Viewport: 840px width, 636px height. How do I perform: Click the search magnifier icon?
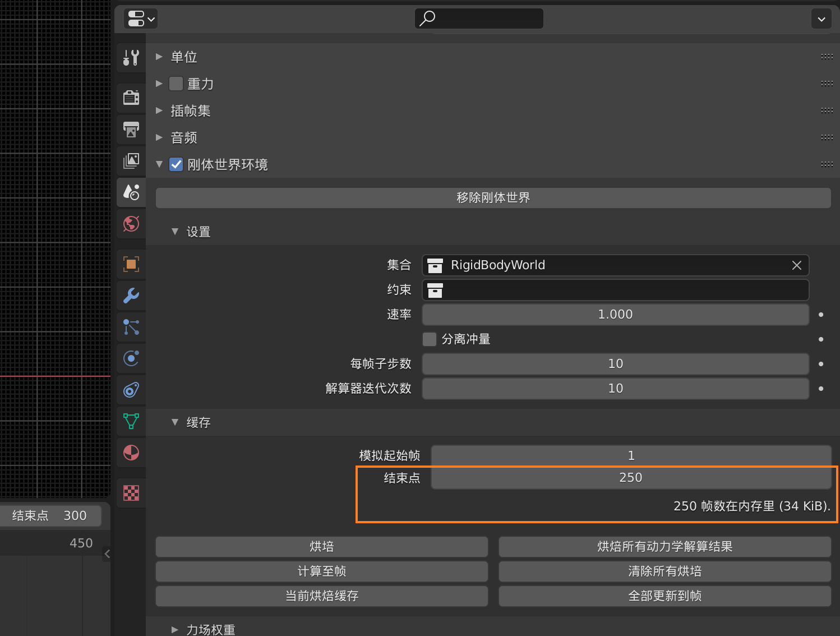tap(427, 19)
